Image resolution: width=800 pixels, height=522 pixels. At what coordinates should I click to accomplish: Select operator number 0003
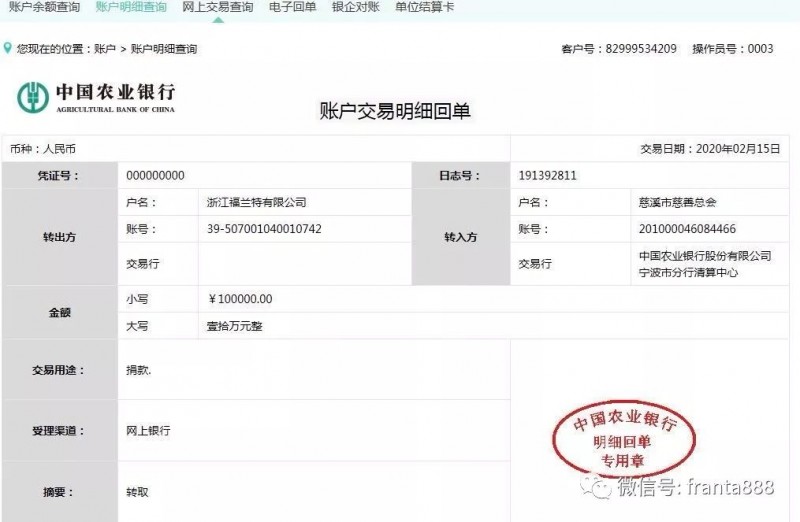coord(760,49)
